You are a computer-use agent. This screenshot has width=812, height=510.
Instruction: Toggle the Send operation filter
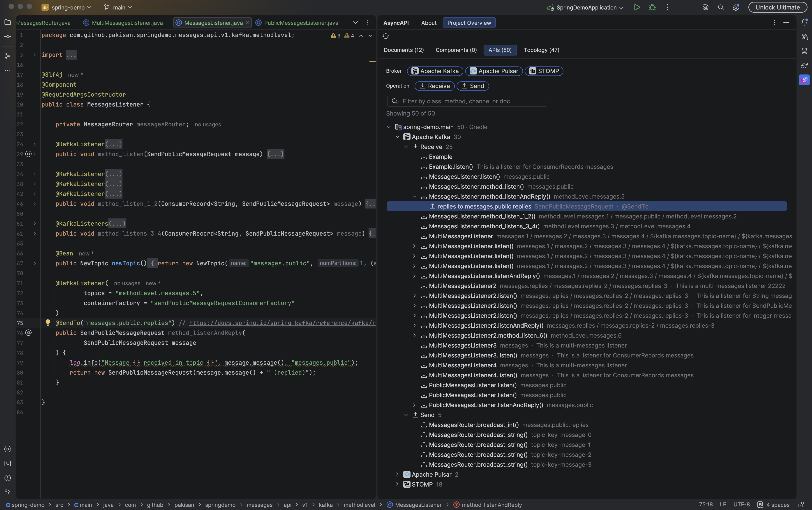[473, 86]
